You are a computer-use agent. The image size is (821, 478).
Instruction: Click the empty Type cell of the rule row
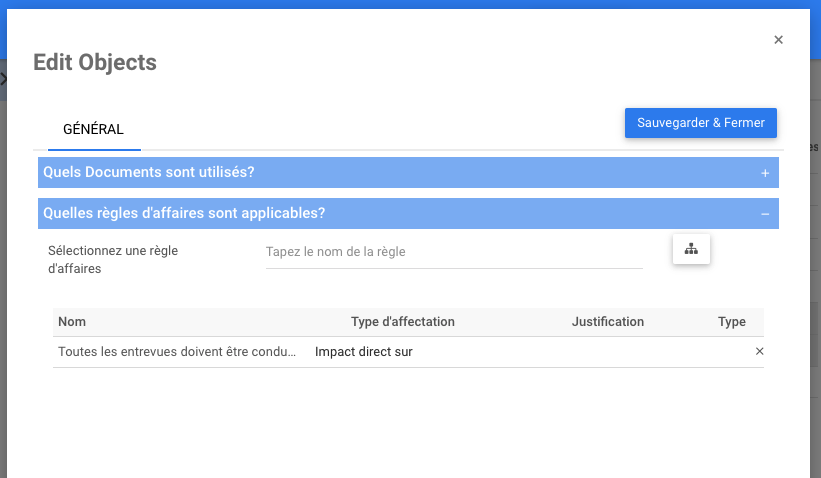point(725,352)
